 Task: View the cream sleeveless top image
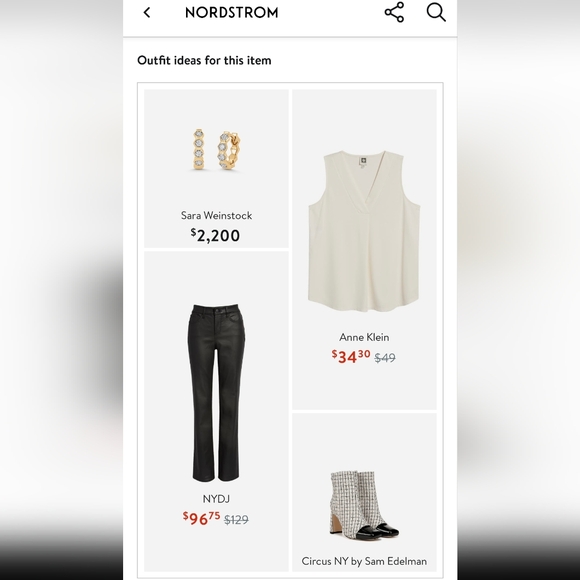[364, 231]
